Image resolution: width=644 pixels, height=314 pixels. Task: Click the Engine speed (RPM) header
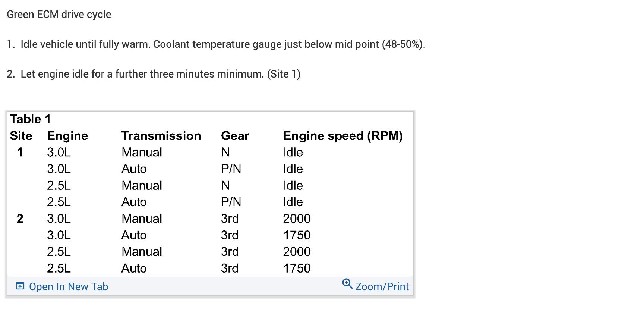[x=343, y=136]
